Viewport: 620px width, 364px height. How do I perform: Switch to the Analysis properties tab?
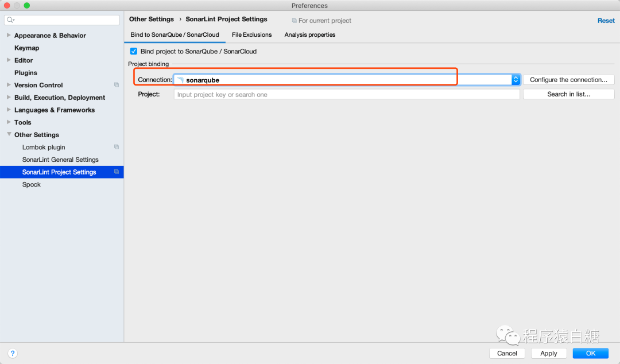(x=309, y=34)
